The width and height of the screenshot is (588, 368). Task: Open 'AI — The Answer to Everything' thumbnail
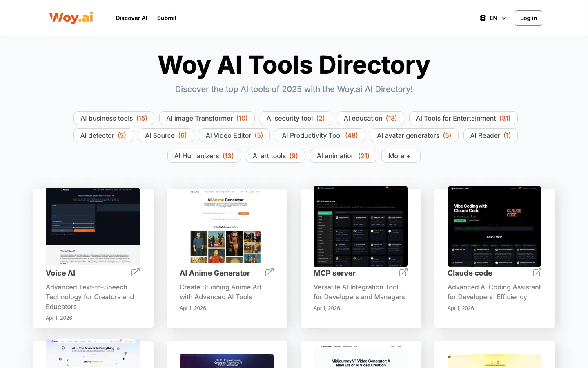coord(93,353)
